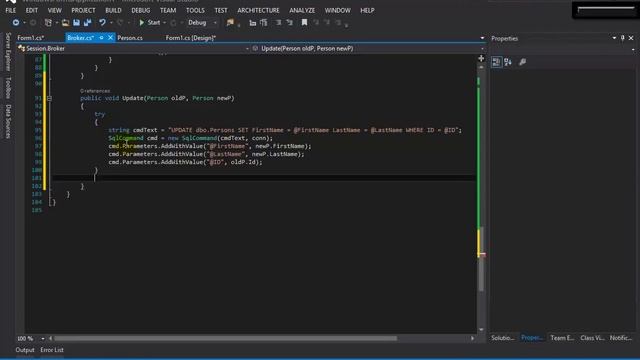Open the ARCHITECTURE menu
The height and width of the screenshot is (360, 640).
coord(258,10)
